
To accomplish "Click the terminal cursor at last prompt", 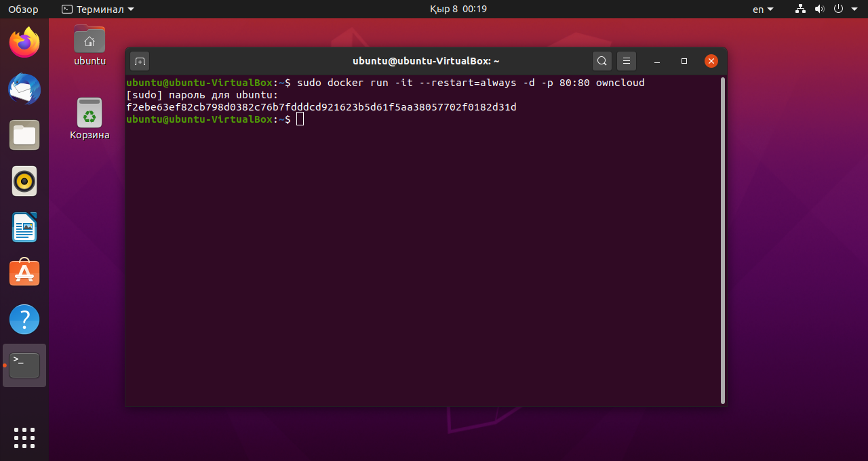I will tap(300, 119).
